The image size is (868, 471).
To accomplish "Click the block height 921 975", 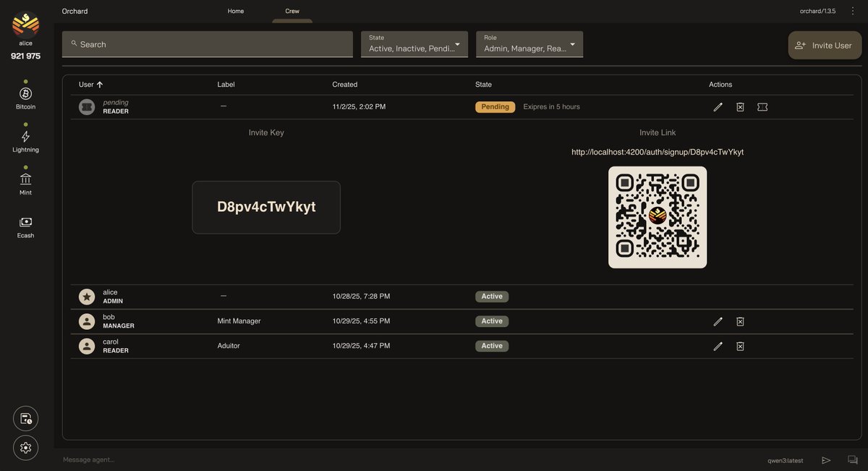I will [x=25, y=56].
